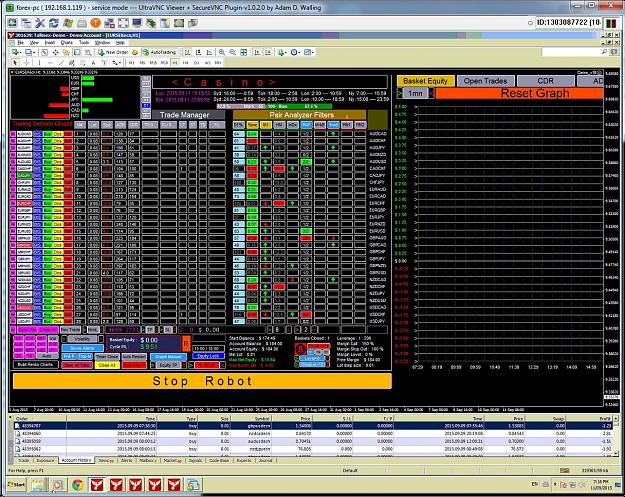The height and width of the screenshot is (497, 625).
Task: Open Windows Explorer from the taskbar
Action: click(38, 485)
